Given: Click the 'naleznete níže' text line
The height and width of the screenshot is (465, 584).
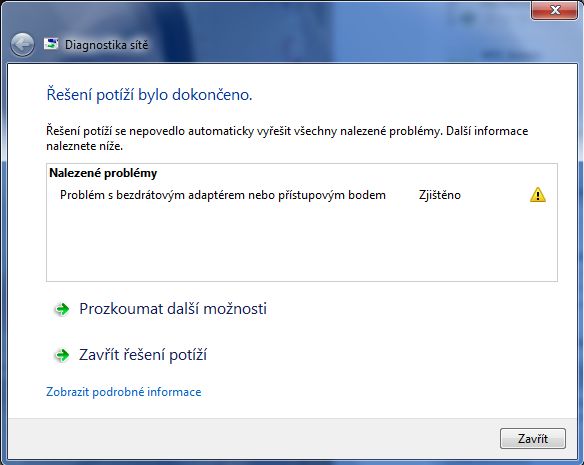Looking at the screenshot, I should click(85, 146).
